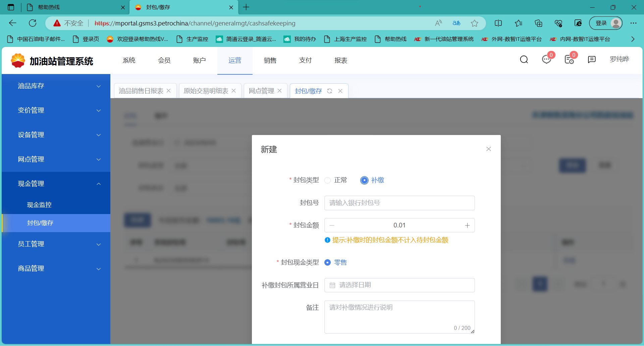This screenshot has height=346, width=644.
Task: Open 现金监控 in the sidebar
Action: point(39,205)
